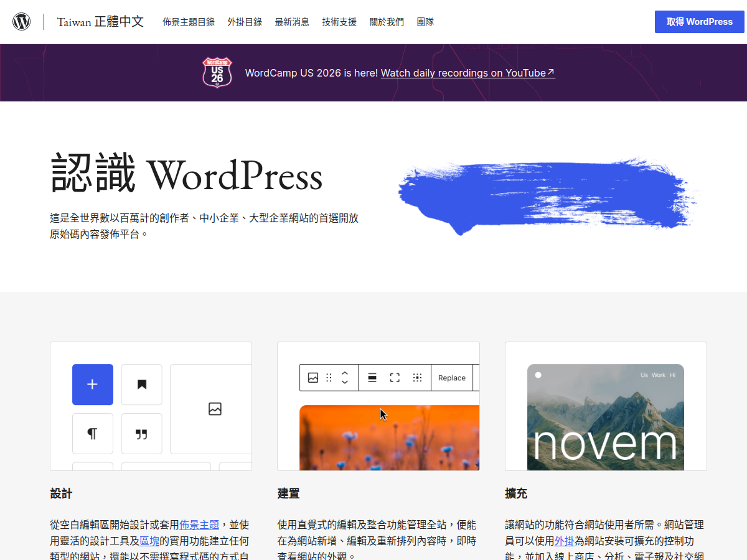Follow the 佈景主題 link in 設計 paragraph

coord(199,525)
